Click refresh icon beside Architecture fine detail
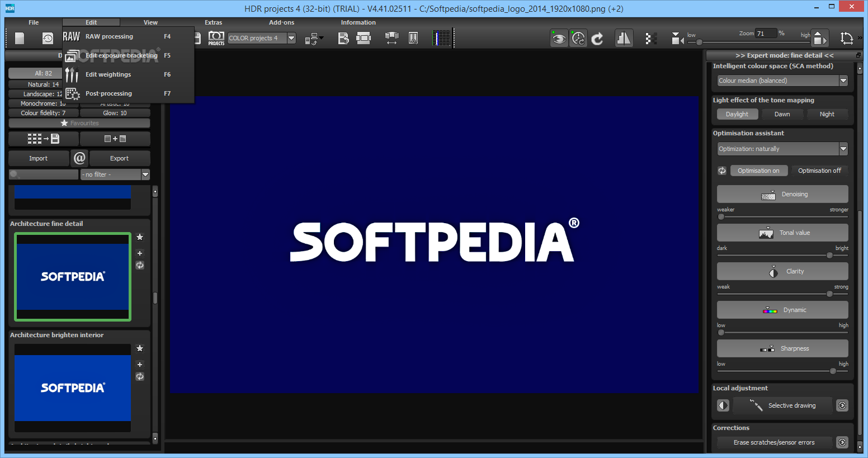The height and width of the screenshot is (458, 868). pyautogui.click(x=140, y=266)
